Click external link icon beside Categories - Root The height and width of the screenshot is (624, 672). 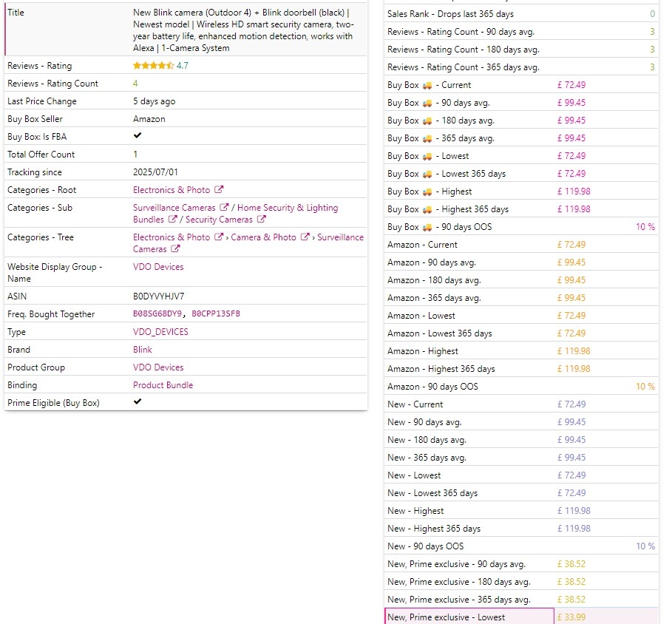point(219,190)
